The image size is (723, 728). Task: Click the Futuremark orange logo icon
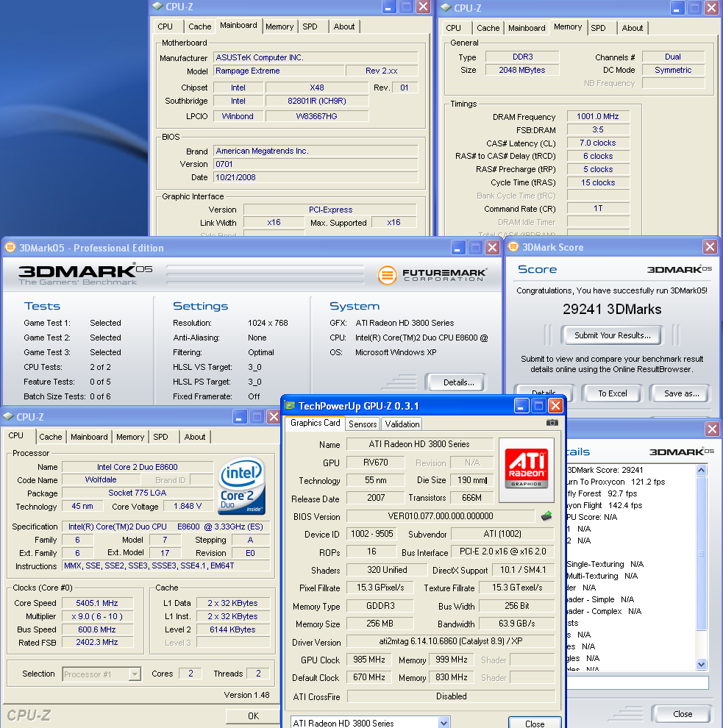pos(387,275)
